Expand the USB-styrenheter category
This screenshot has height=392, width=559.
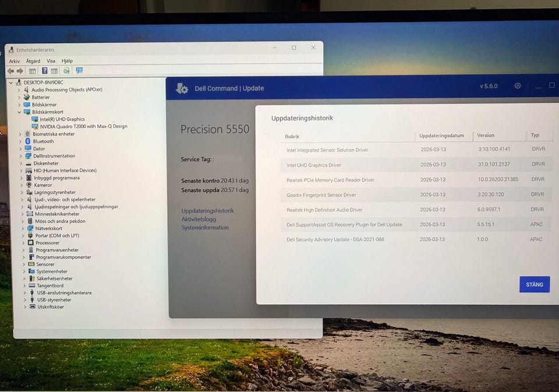(x=25, y=300)
